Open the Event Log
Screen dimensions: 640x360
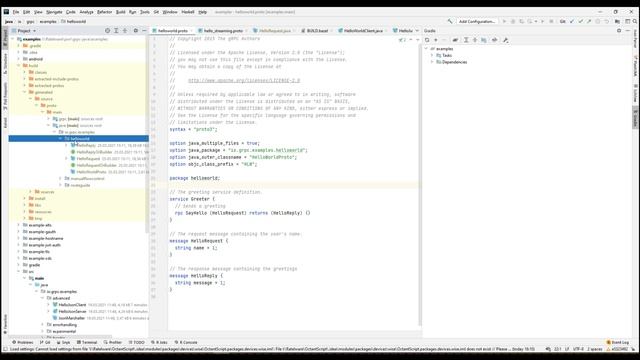click(x=618, y=342)
